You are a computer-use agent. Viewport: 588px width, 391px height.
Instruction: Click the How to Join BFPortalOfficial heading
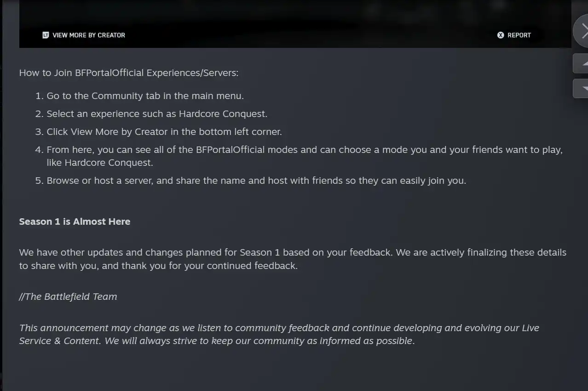(x=129, y=73)
